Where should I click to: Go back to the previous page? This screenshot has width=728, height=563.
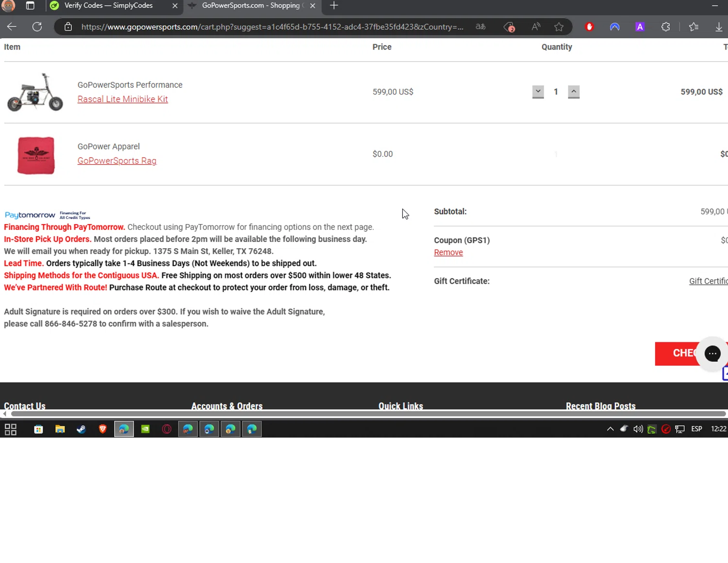point(12,27)
